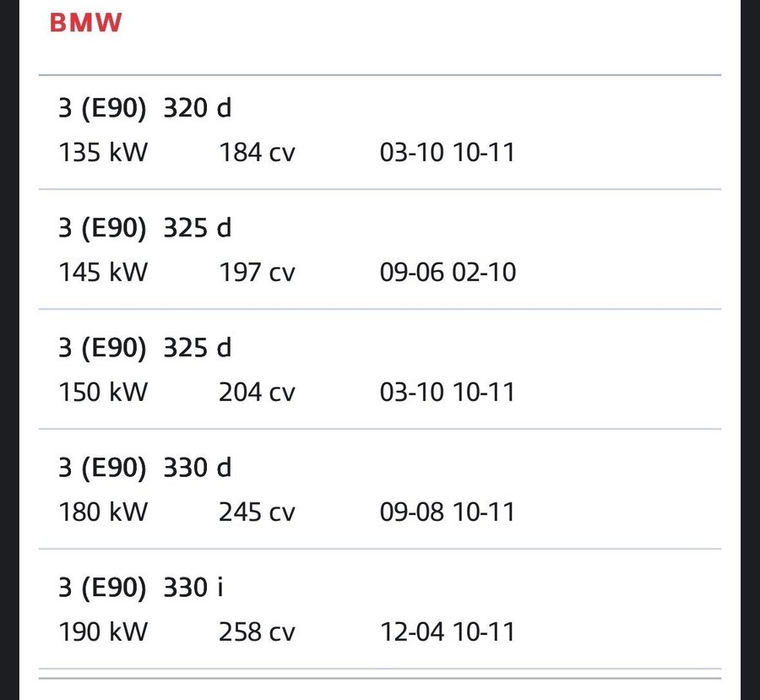Click the 09-08 10-11 date range

(448, 513)
